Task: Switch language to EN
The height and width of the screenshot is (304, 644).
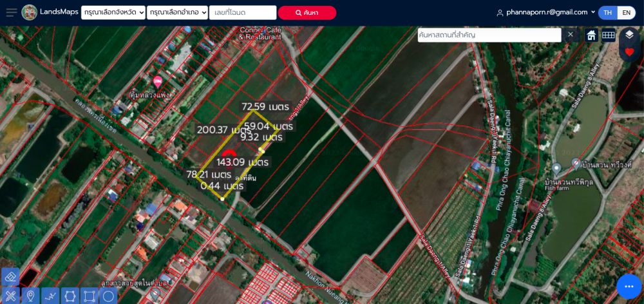Action: [x=626, y=12]
